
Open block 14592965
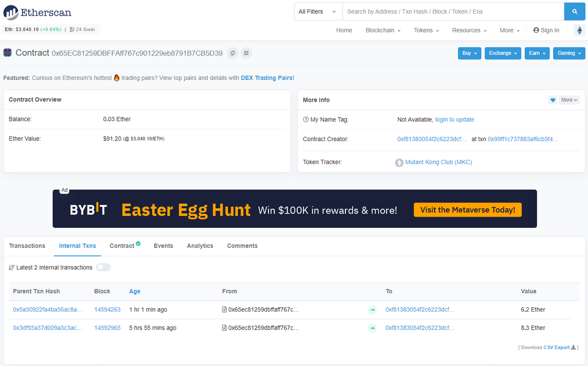pyautogui.click(x=107, y=328)
